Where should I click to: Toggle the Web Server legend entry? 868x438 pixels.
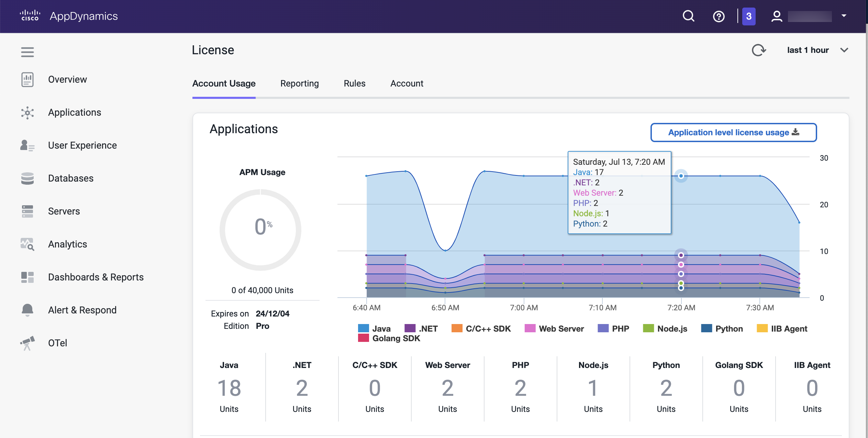554,328
